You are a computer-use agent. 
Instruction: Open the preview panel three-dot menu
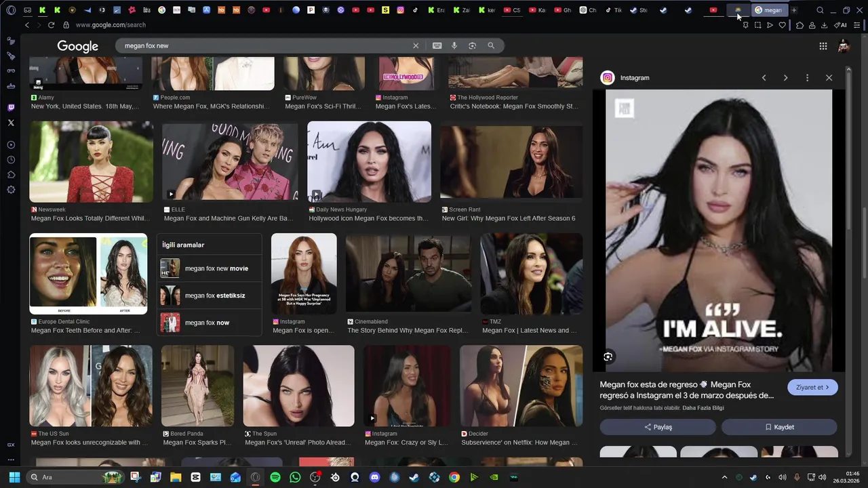pyautogui.click(x=807, y=78)
